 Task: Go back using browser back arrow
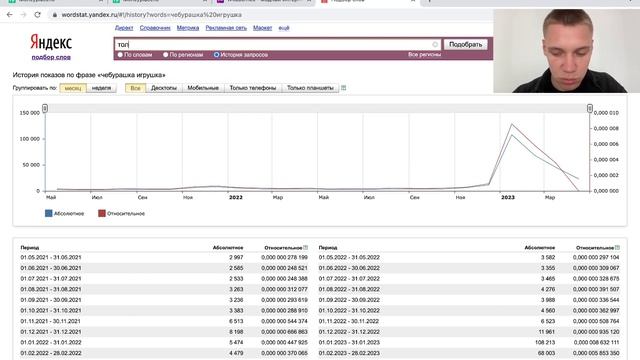(x=9, y=15)
